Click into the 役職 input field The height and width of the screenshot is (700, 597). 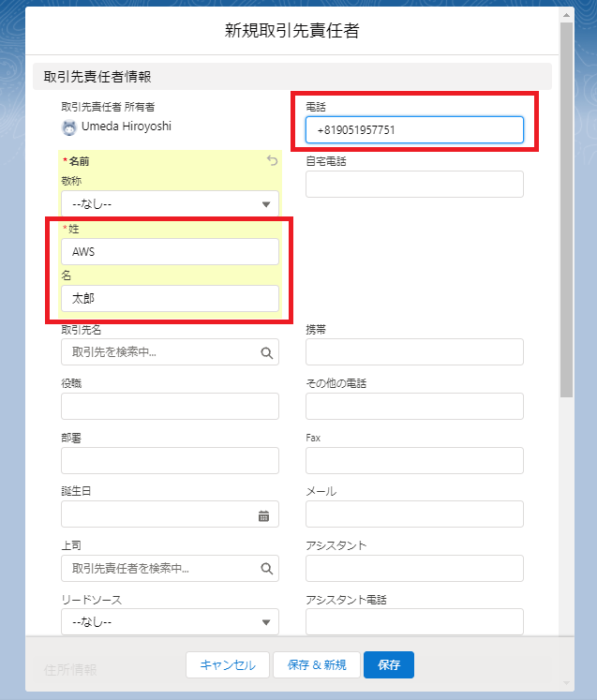coord(171,407)
